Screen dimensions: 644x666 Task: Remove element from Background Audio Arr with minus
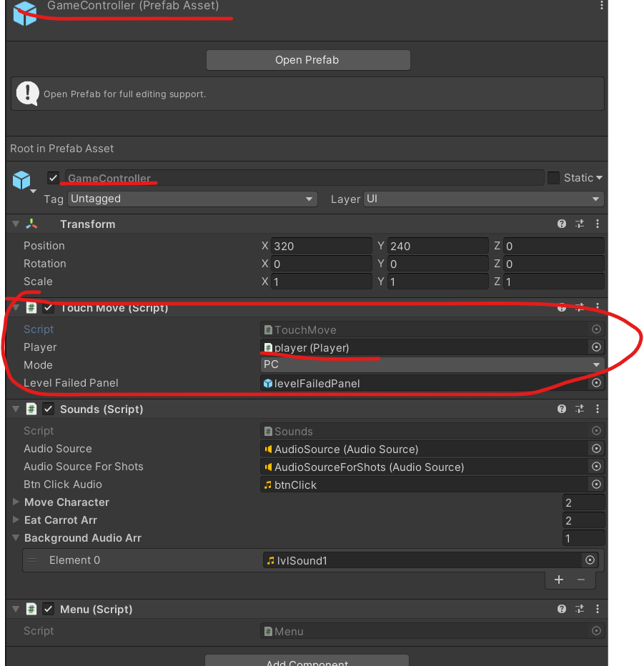(x=581, y=580)
